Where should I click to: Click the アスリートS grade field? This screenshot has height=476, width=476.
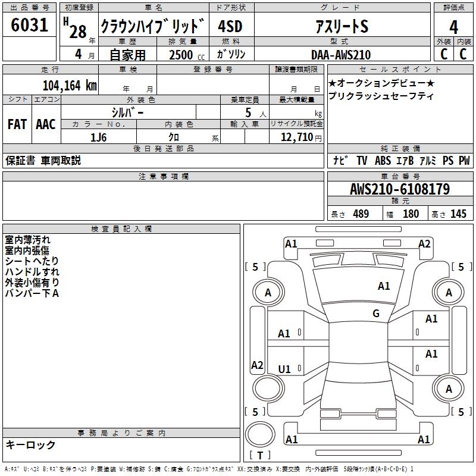click(342, 26)
